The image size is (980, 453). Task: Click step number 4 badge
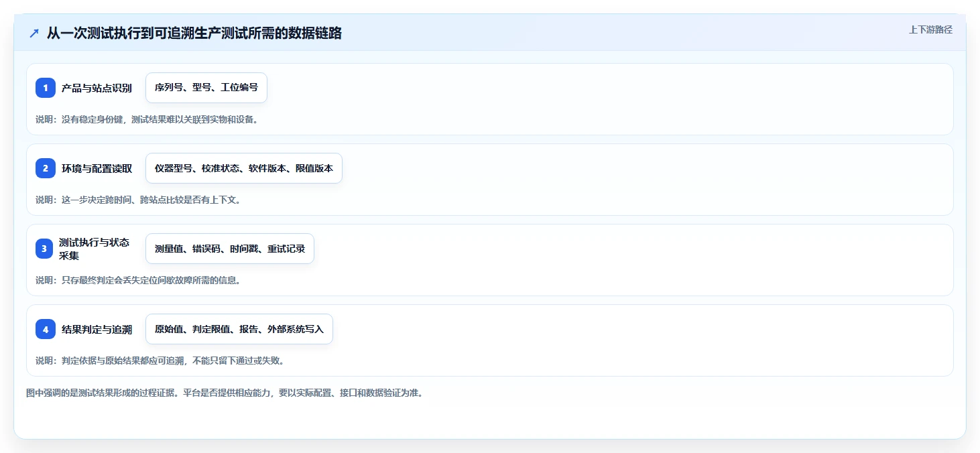[46, 329]
